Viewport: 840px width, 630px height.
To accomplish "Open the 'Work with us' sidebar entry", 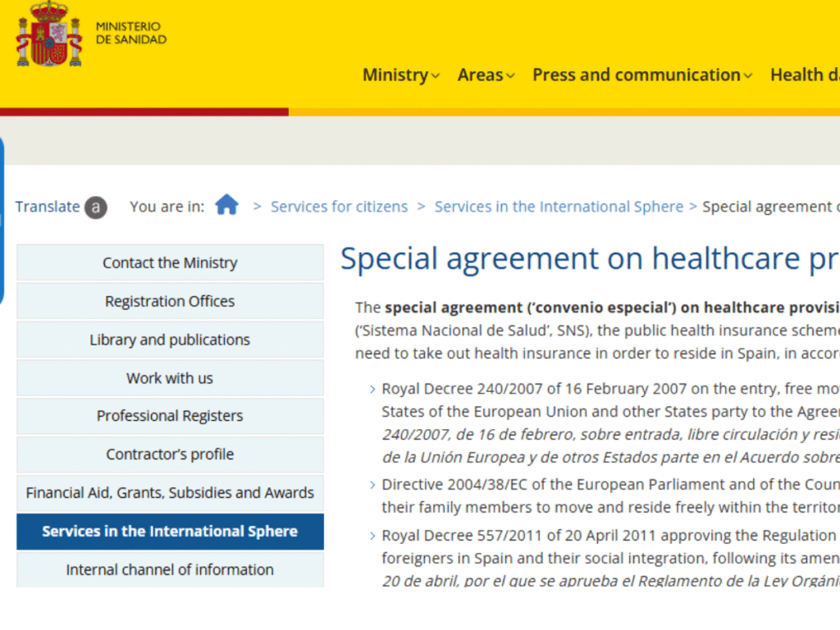I will [170, 377].
